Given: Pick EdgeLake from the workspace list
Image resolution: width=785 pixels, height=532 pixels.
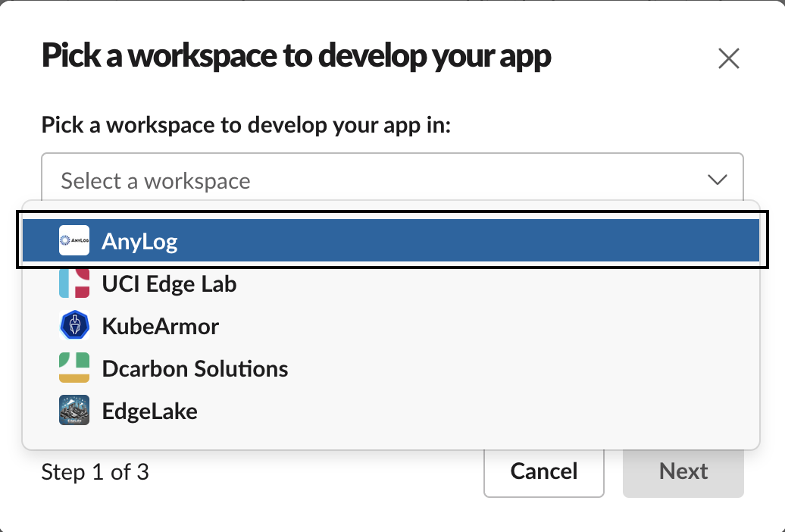Looking at the screenshot, I should (391, 411).
